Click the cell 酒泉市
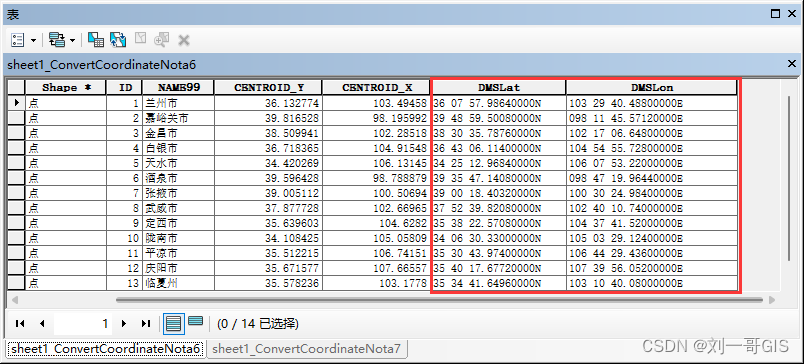 click(178, 178)
